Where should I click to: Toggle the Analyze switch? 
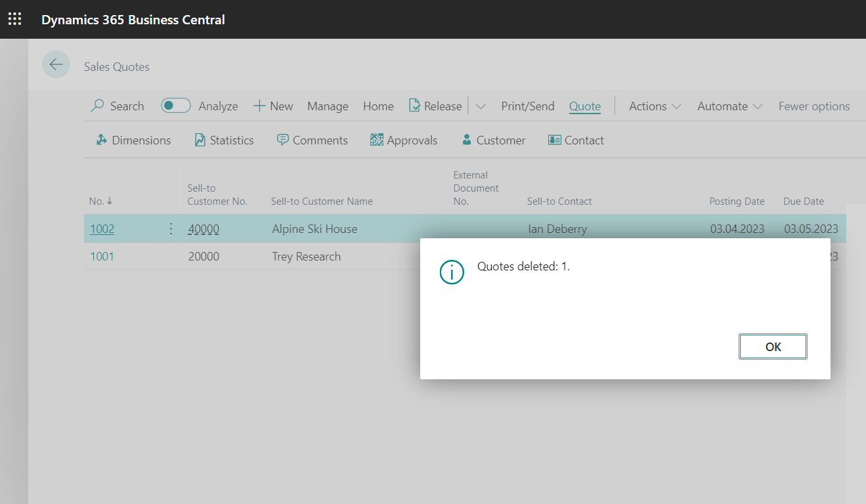tap(176, 106)
